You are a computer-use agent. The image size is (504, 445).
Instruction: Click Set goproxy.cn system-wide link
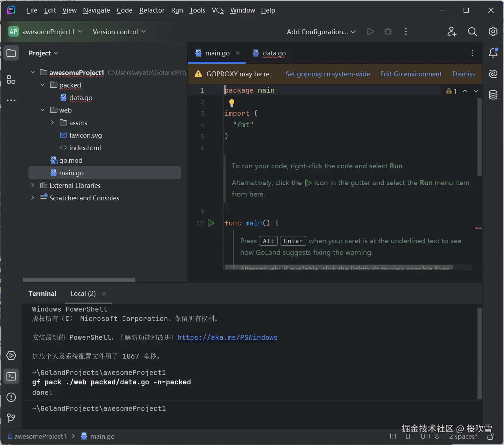point(328,74)
